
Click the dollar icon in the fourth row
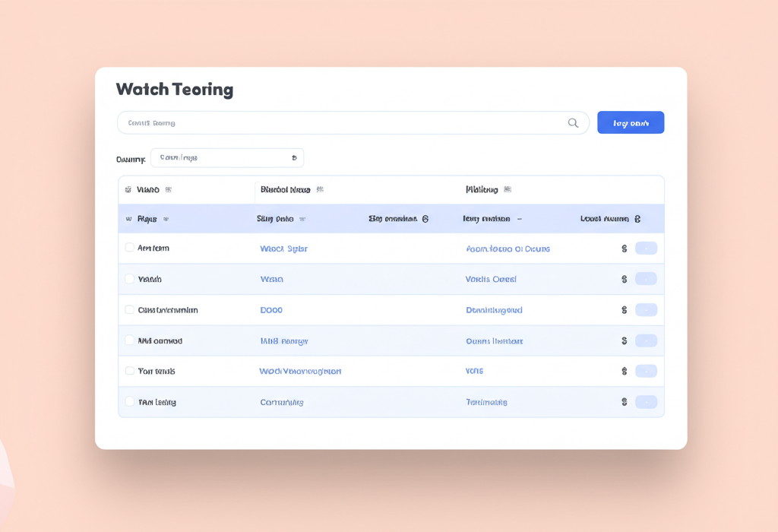[625, 341]
